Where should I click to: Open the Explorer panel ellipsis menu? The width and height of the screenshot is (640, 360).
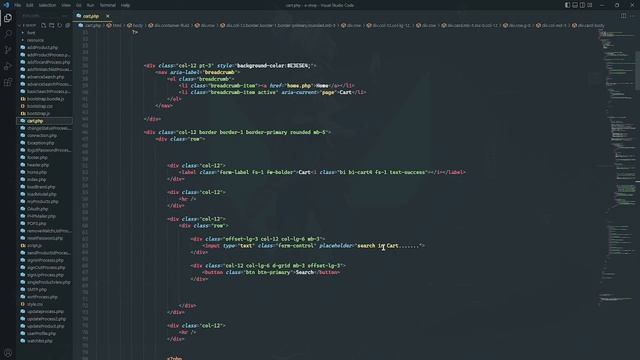click(x=65, y=16)
